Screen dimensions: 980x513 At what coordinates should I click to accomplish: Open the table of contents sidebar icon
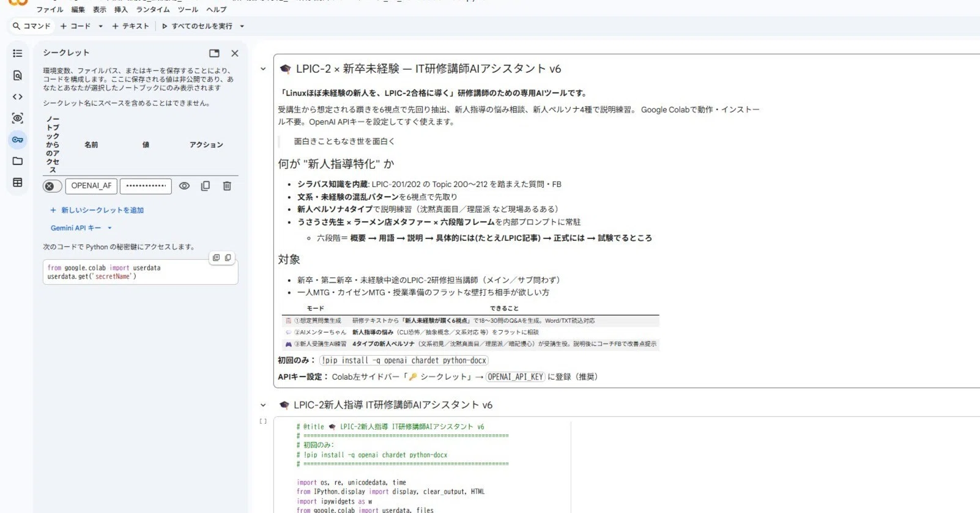(18, 53)
